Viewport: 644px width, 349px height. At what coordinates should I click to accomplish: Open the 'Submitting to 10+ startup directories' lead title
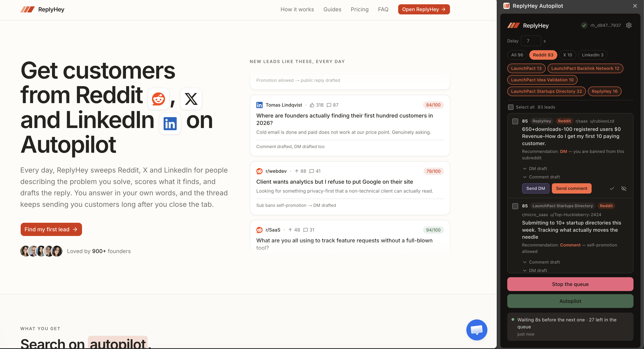coord(572,230)
